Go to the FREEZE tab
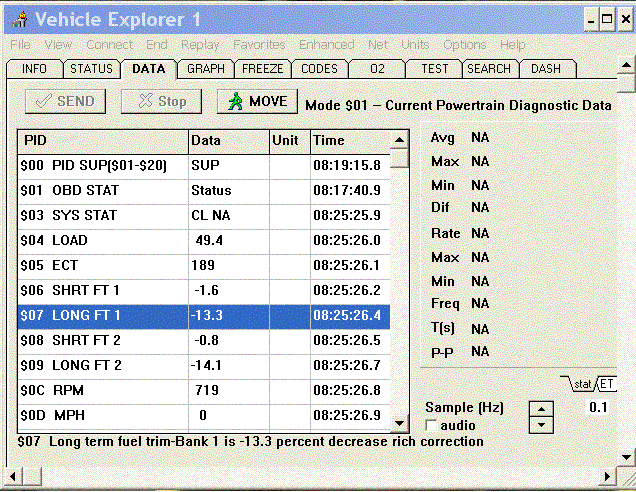636x492 pixels. (x=262, y=69)
